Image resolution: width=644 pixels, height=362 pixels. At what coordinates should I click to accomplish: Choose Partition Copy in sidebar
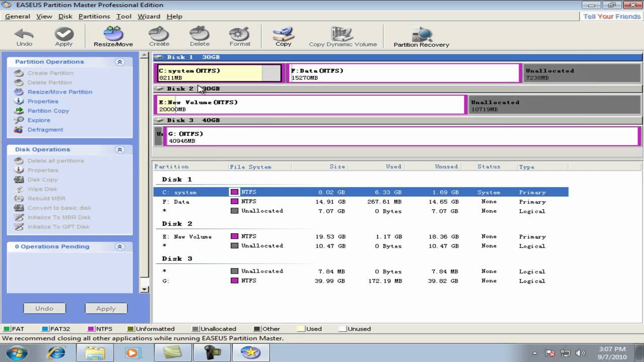48,111
